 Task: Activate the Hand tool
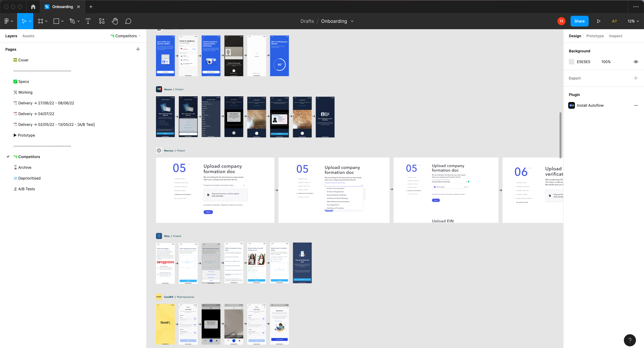click(115, 21)
